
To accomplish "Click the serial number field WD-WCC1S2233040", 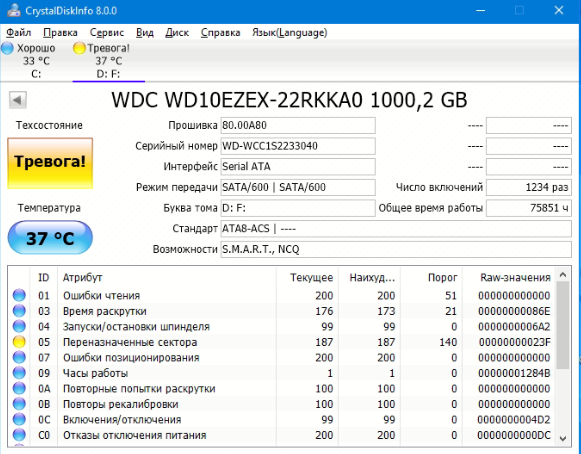I will click(x=298, y=146).
